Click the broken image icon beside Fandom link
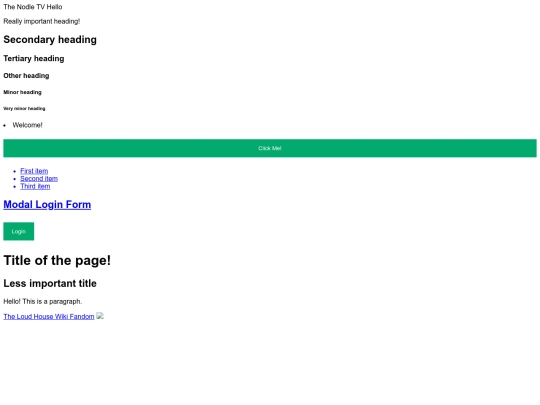540x405 pixels. pos(100,315)
